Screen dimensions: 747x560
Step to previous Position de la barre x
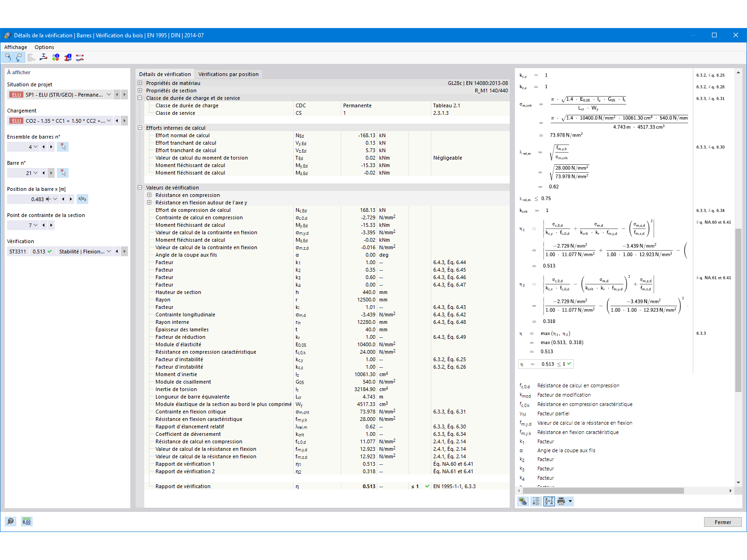click(x=63, y=199)
